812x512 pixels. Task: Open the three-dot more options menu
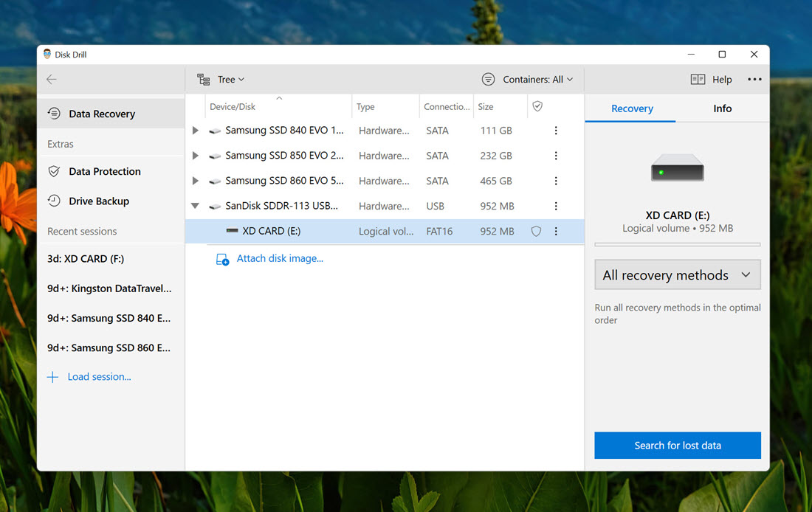coord(754,79)
